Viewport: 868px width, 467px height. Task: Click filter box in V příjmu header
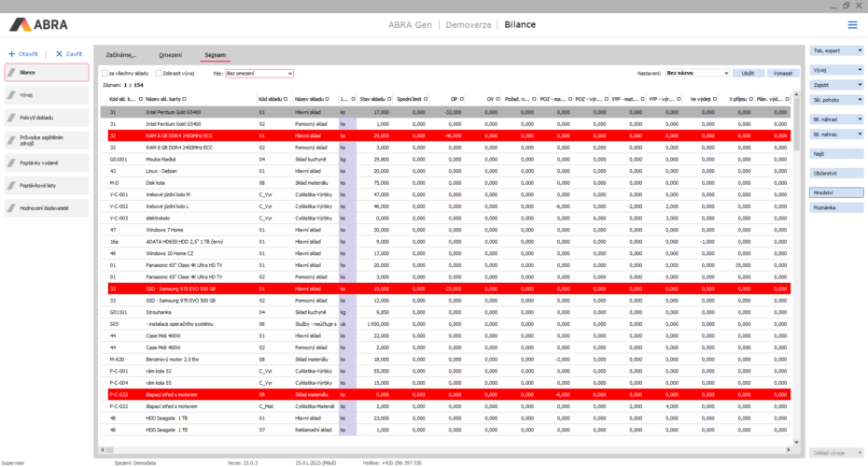click(x=751, y=99)
